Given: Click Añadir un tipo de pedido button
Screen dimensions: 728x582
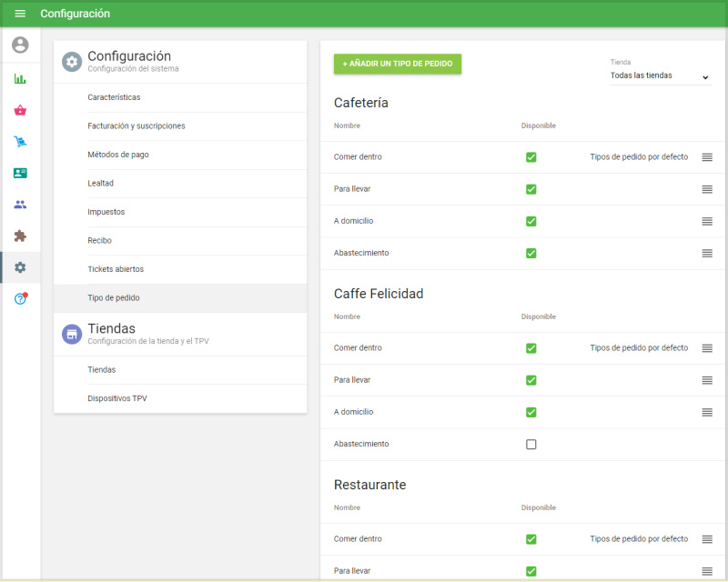Looking at the screenshot, I should pos(398,64).
